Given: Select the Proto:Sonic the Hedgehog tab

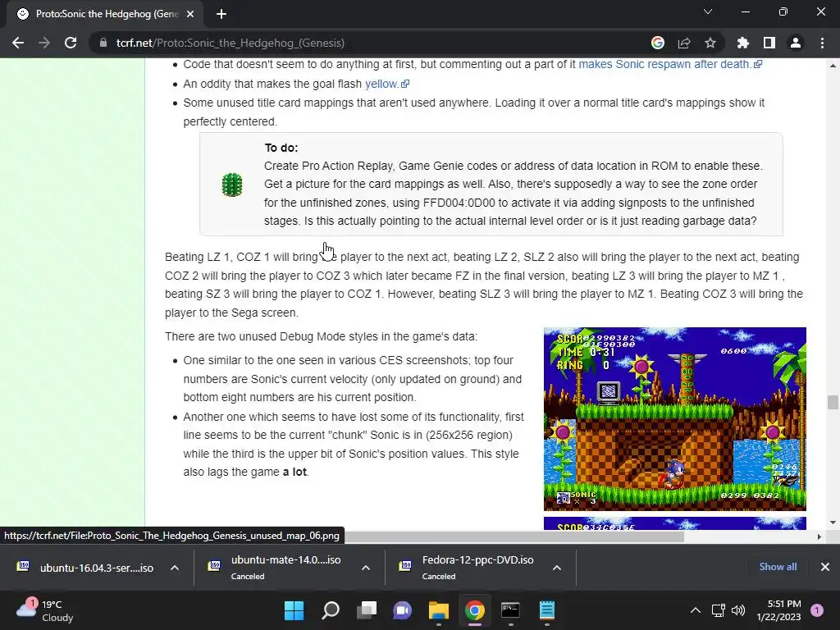Looking at the screenshot, I should click(x=106, y=14).
